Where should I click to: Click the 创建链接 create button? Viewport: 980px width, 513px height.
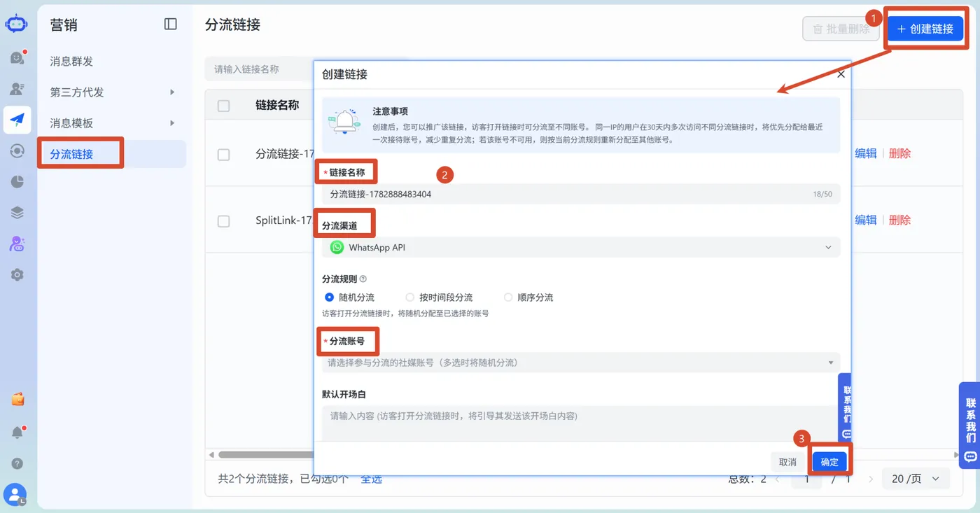(x=925, y=29)
